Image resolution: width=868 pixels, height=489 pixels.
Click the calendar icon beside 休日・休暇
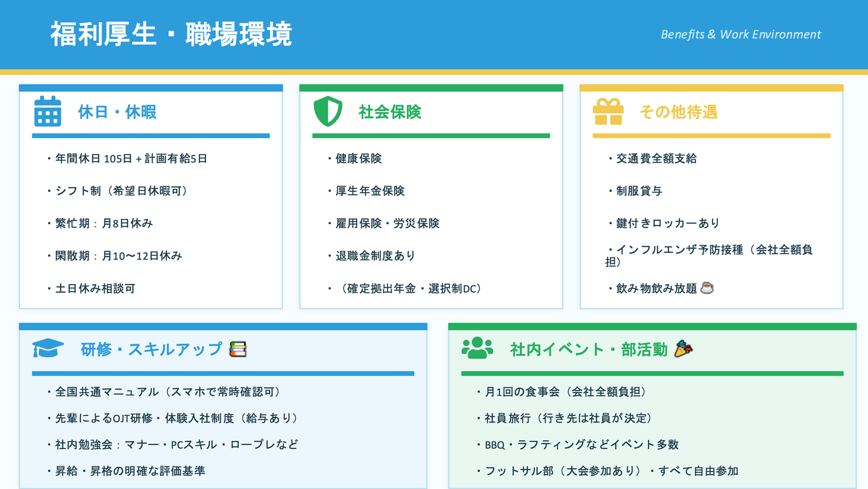pyautogui.click(x=48, y=111)
